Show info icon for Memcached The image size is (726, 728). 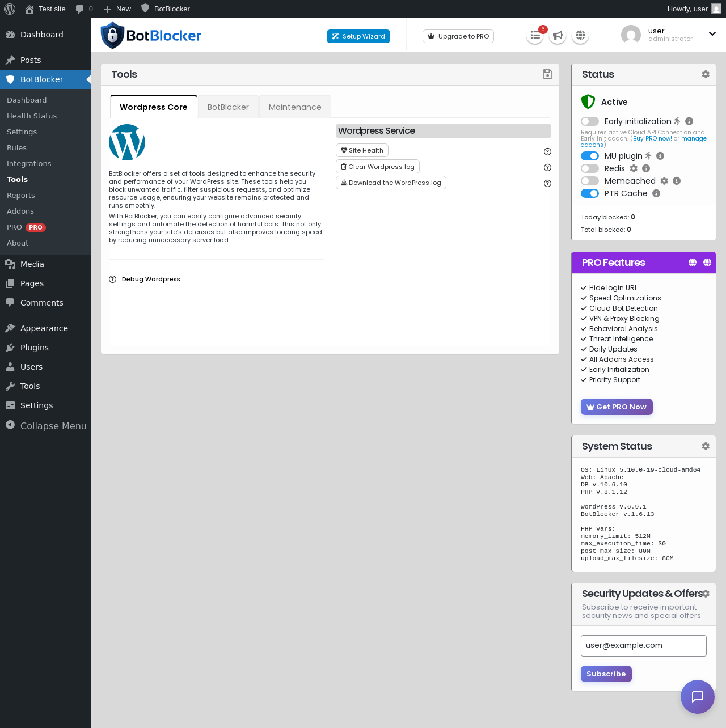677,181
